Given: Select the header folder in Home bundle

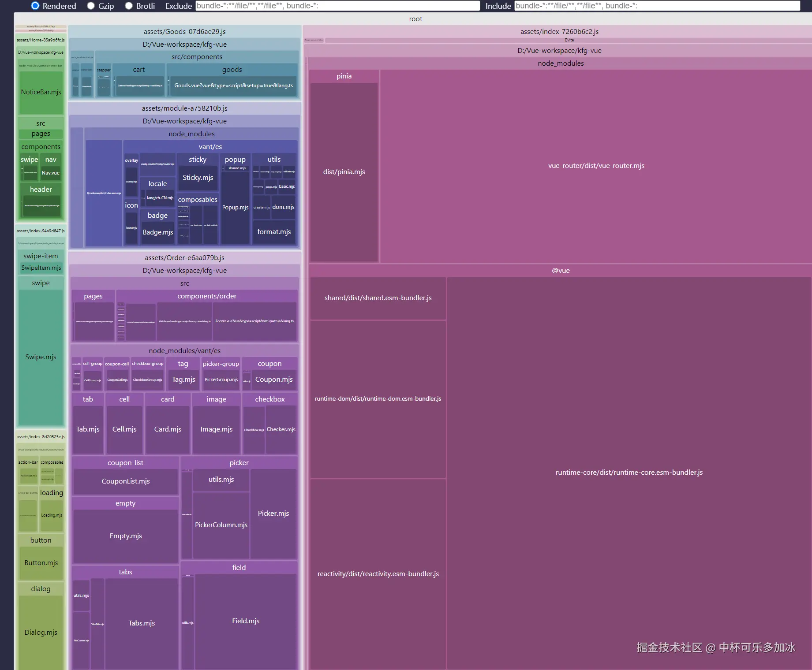Looking at the screenshot, I should point(41,190).
